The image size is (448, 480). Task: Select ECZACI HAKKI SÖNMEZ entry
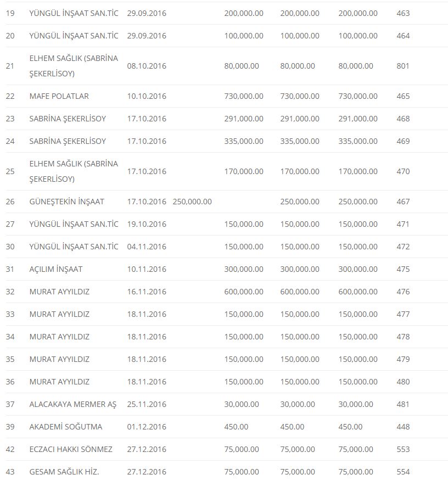click(70, 449)
